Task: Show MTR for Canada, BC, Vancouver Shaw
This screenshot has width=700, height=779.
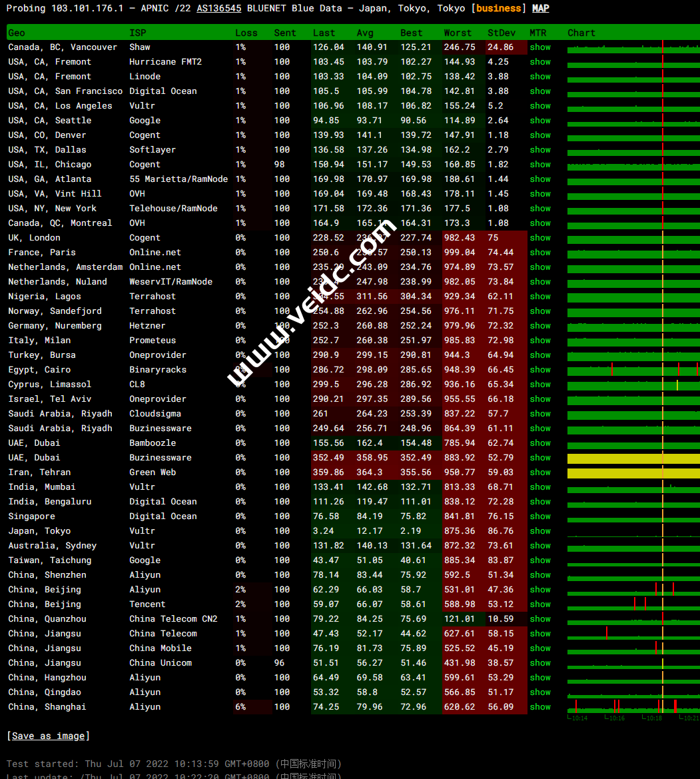Action: tap(540, 47)
